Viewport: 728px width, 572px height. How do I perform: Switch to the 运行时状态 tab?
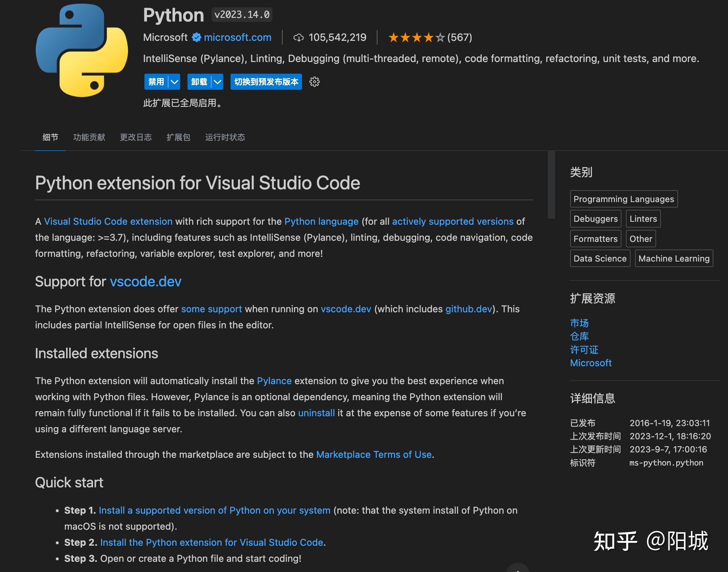coord(225,138)
